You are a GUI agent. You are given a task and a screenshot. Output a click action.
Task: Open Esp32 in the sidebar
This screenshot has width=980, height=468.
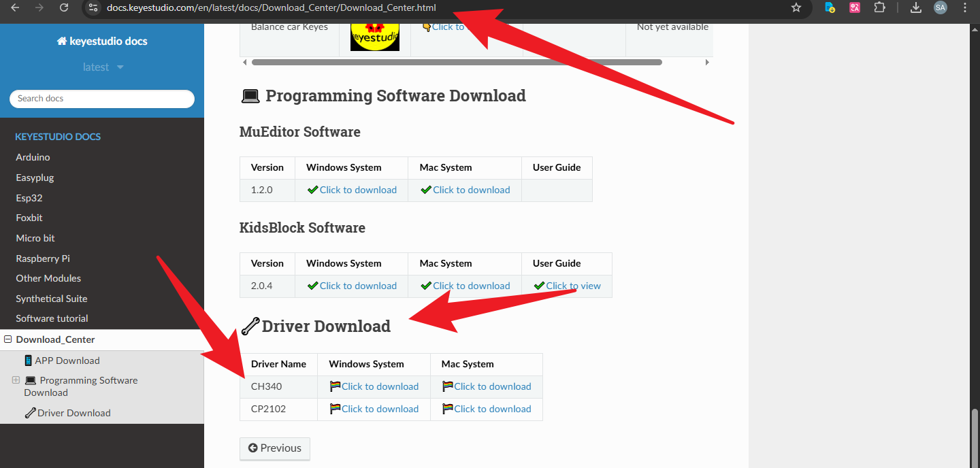tap(29, 198)
